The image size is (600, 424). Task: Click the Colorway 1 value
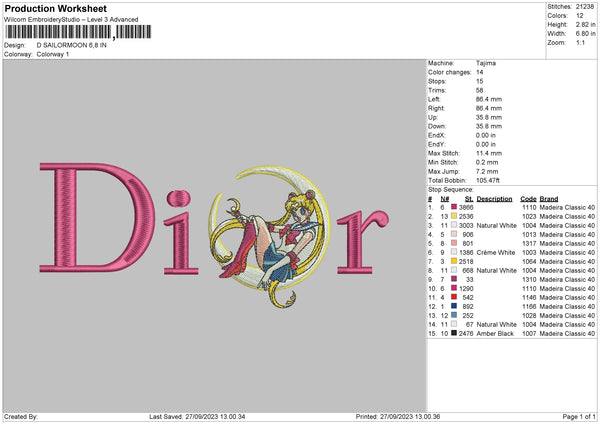[x=54, y=53]
